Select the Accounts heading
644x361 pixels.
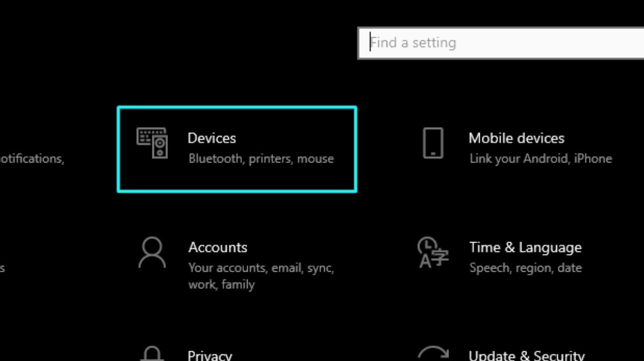[218, 247]
